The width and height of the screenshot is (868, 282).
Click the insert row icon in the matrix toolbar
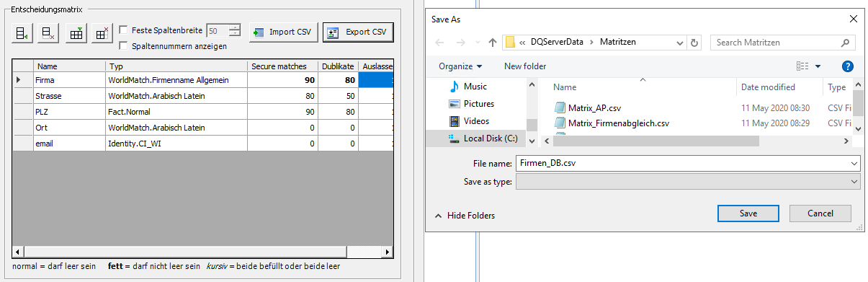pos(23,32)
